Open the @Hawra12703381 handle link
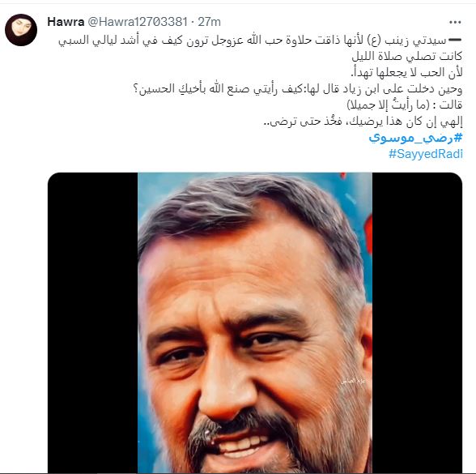The width and height of the screenshot is (476, 474). (x=138, y=22)
